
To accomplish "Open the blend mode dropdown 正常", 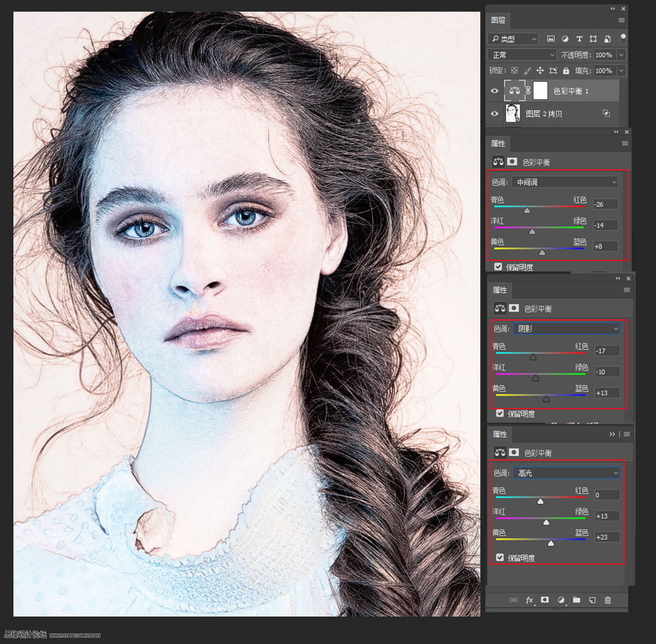I will tap(523, 55).
